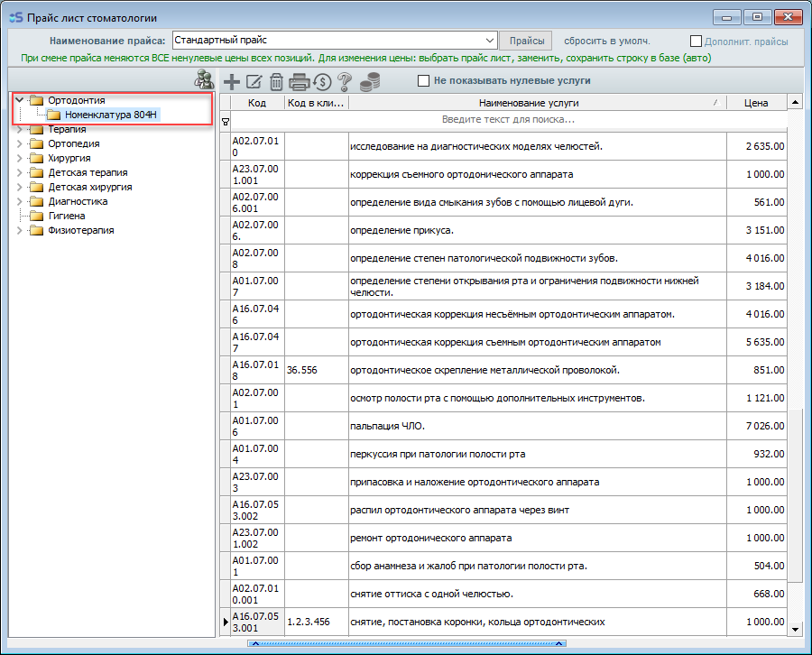Screen dimensions: 812x655
Task: Click the delete trash can icon
Action: pos(276,81)
